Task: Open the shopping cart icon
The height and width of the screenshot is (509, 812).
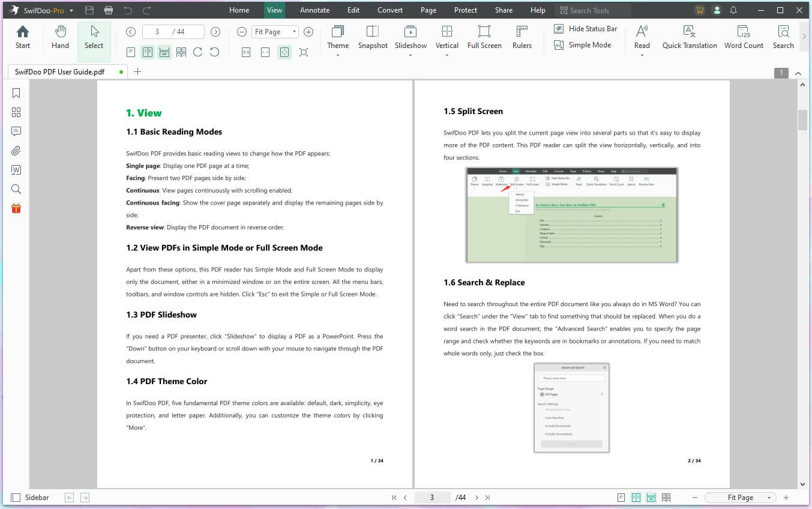Action: point(699,10)
